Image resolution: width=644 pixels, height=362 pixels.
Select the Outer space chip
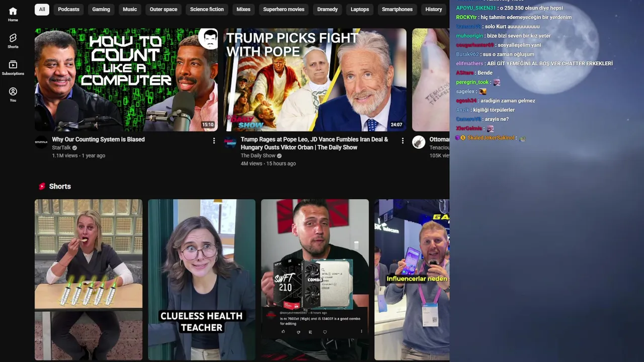(164, 9)
